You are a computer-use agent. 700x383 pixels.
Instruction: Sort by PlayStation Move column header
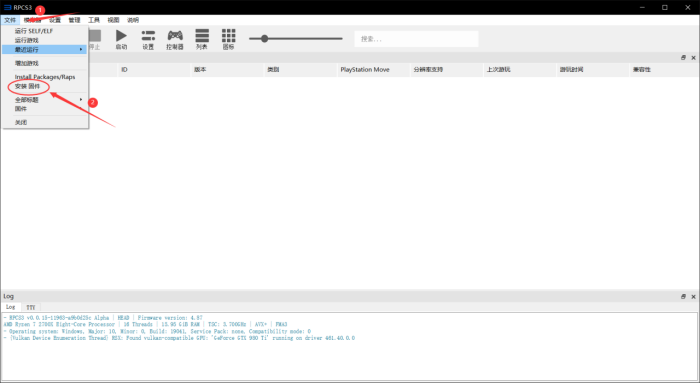(x=374, y=70)
